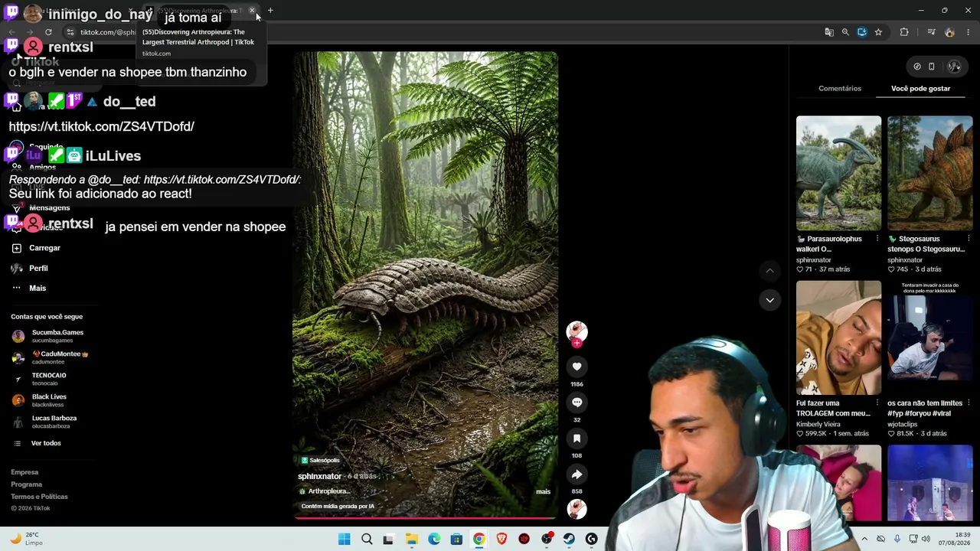Image resolution: width=980 pixels, height=551 pixels.
Task: Open the os cara não tem limites thumbnail
Action: [930, 337]
